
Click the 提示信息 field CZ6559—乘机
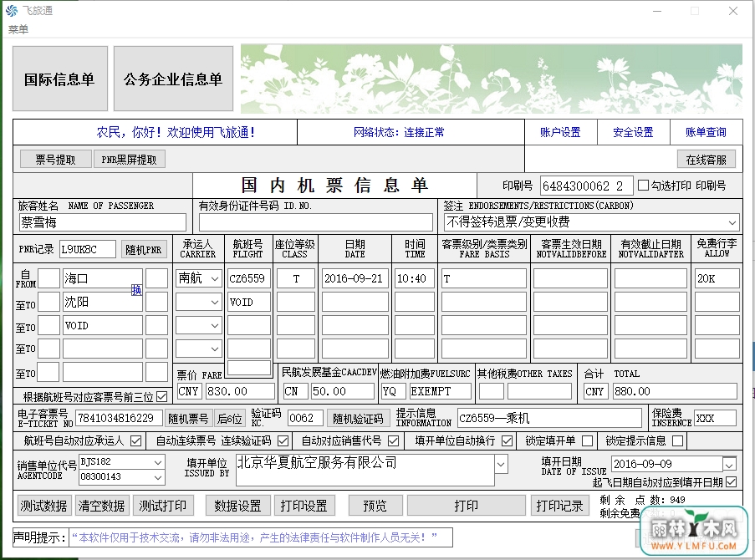coord(549,418)
